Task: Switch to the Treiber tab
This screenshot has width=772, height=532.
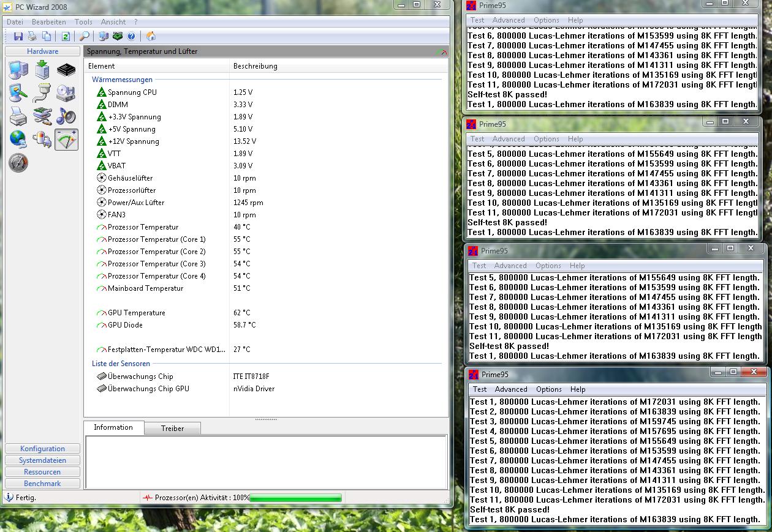Action: point(172,429)
